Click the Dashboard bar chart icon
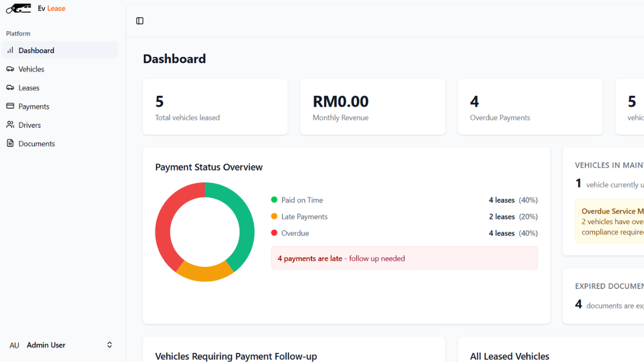 pos(10,50)
